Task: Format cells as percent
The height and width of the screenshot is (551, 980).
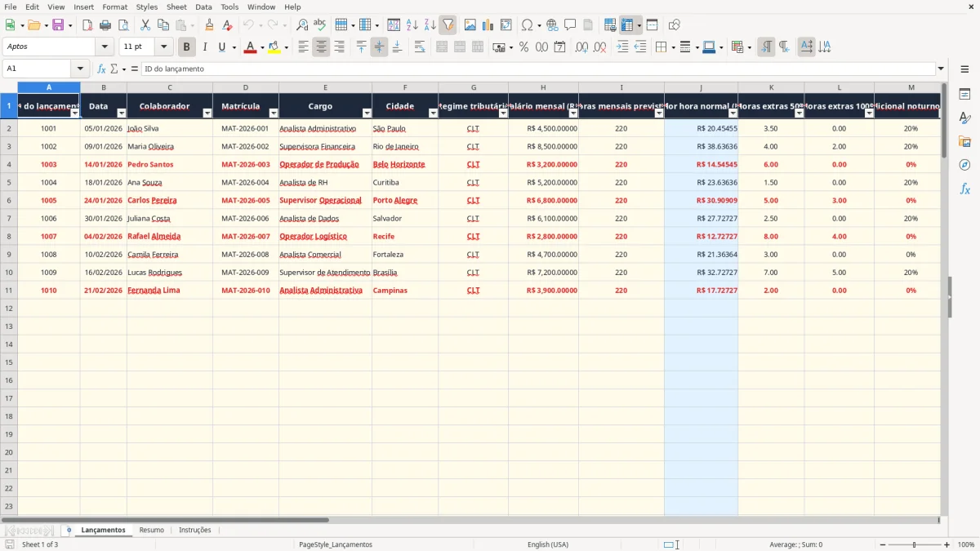Action: [523, 47]
